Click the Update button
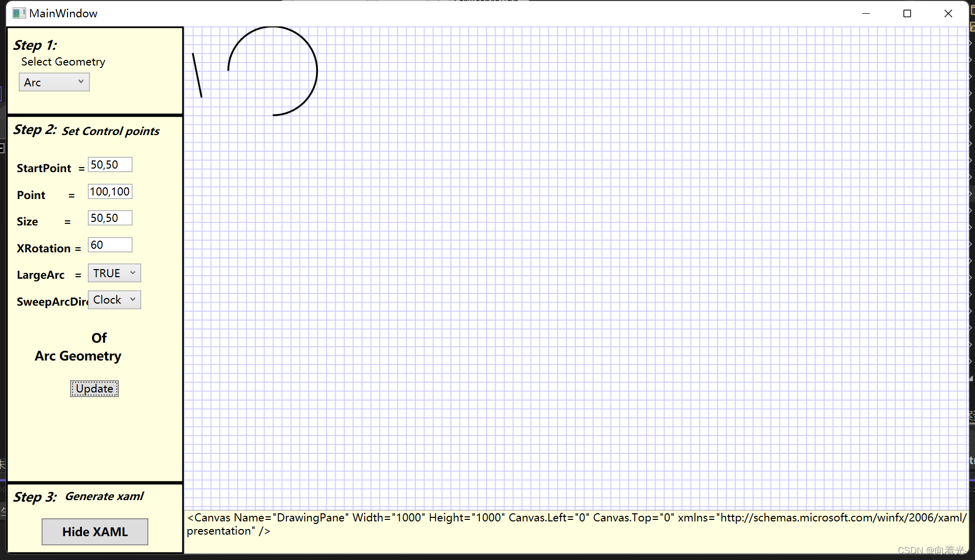This screenshot has width=975, height=560. pyautogui.click(x=94, y=388)
